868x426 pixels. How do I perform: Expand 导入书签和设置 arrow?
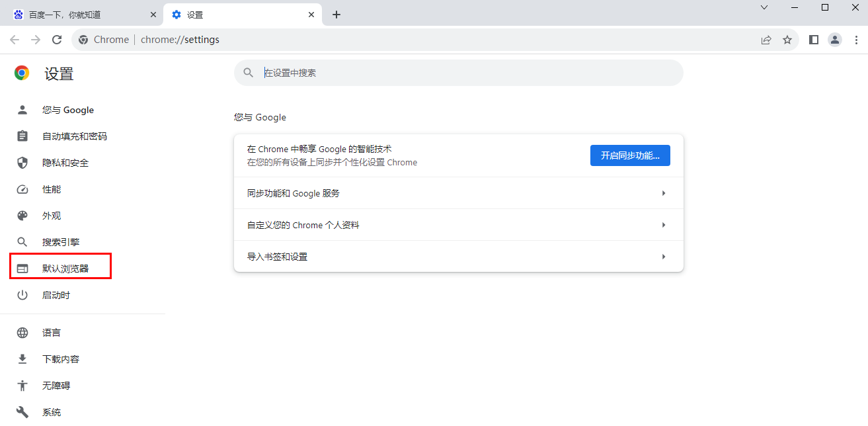664,257
